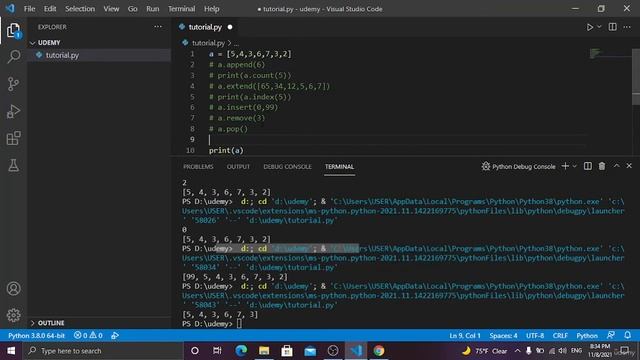Switch to the PROBLEMS panel tab
Viewport: 640px width, 360px height.
click(x=198, y=167)
